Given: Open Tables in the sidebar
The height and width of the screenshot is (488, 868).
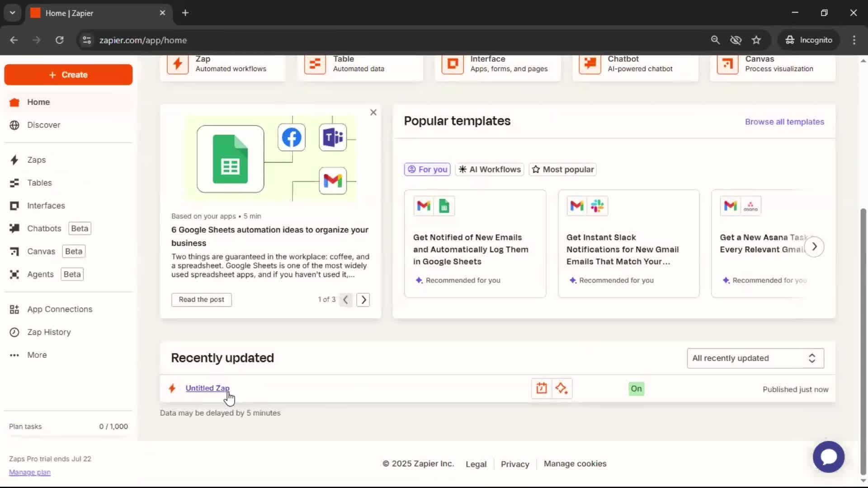Looking at the screenshot, I should pos(68,183).
